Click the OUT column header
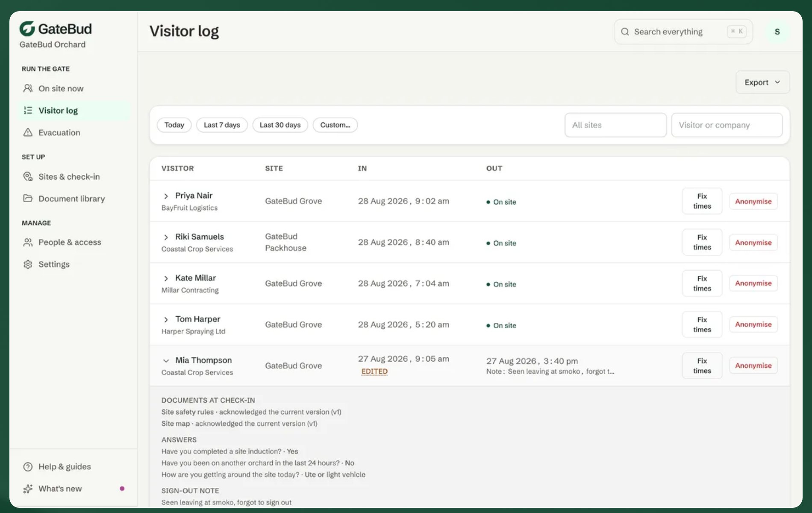Image resolution: width=812 pixels, height=513 pixels. pyautogui.click(x=494, y=168)
